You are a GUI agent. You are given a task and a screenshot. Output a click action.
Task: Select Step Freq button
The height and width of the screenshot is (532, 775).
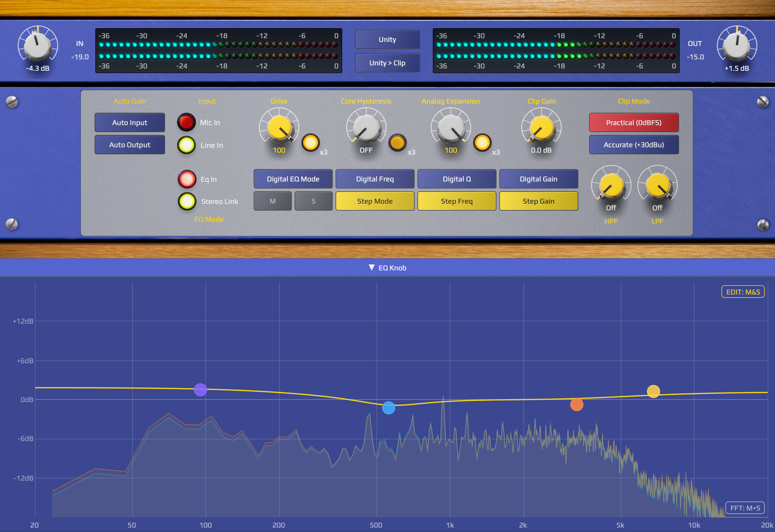coord(457,201)
